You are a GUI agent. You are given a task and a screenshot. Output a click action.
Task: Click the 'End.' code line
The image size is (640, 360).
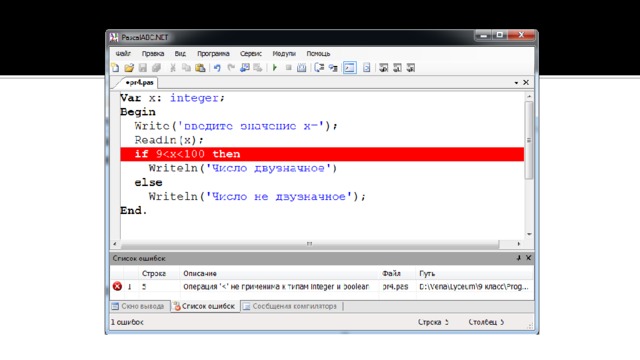[133, 211]
